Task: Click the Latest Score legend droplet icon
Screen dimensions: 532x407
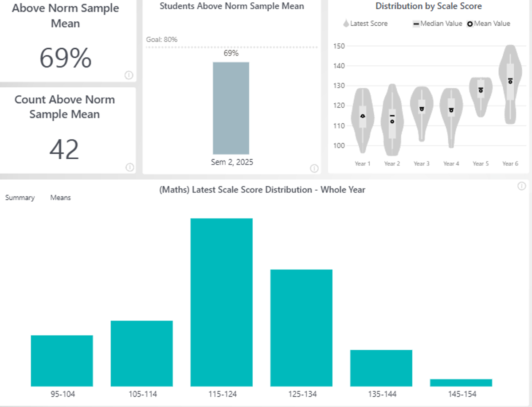Action: tap(346, 24)
